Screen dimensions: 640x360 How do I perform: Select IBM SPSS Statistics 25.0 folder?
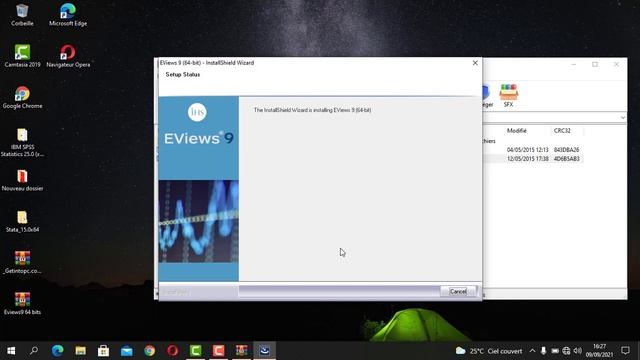click(22, 142)
